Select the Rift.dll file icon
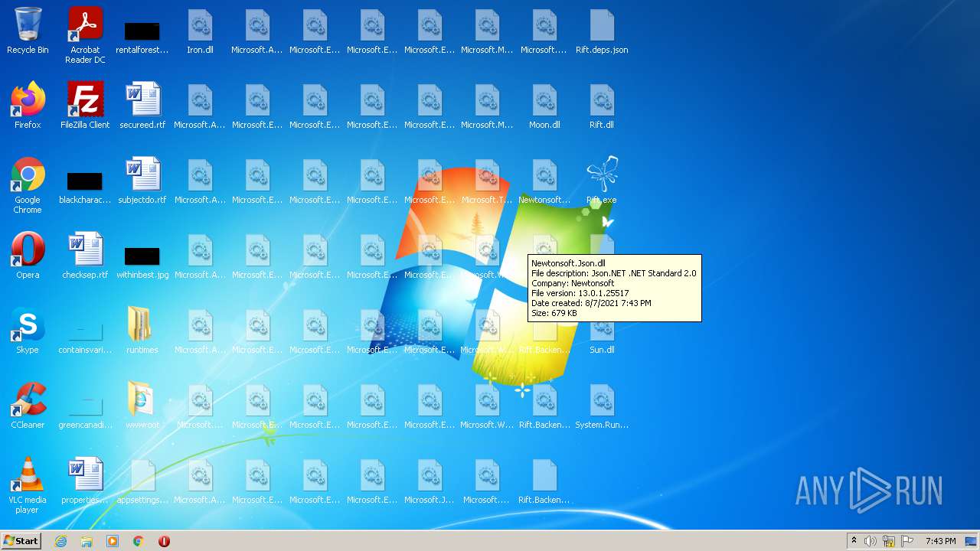This screenshot has height=551, width=980. [602, 106]
